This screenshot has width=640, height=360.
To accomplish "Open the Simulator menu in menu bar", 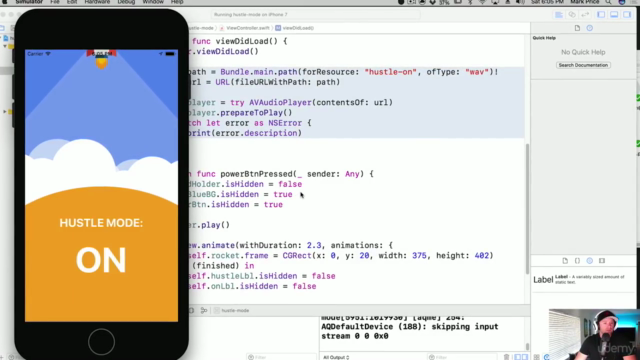I will click(29, 2).
